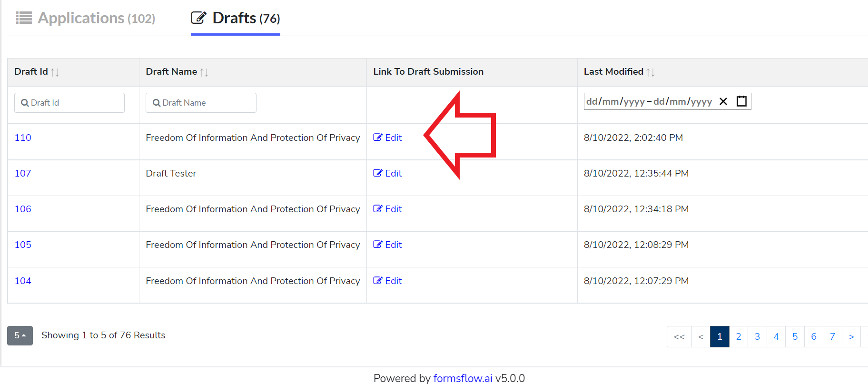
Task: Sort by Last Modified column arrows
Action: pyautogui.click(x=651, y=72)
